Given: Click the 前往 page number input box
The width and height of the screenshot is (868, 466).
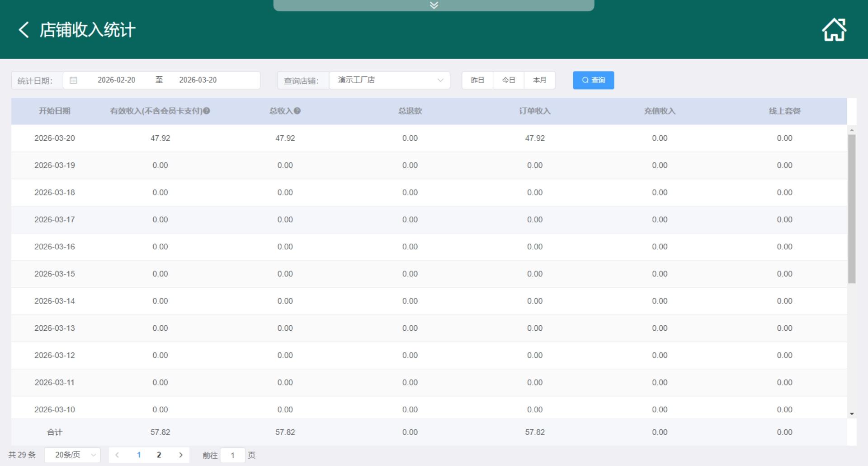Looking at the screenshot, I should 232,455.
